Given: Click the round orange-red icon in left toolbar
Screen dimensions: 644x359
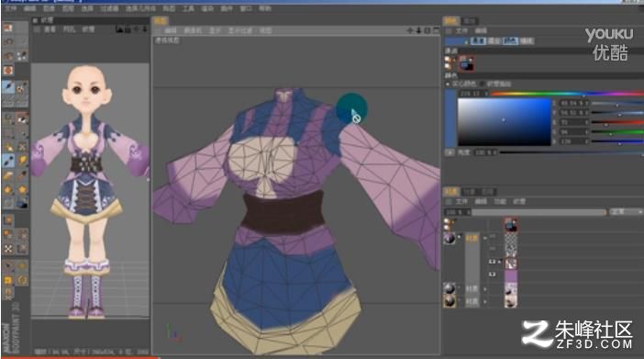Looking at the screenshot, I should tap(8, 71).
